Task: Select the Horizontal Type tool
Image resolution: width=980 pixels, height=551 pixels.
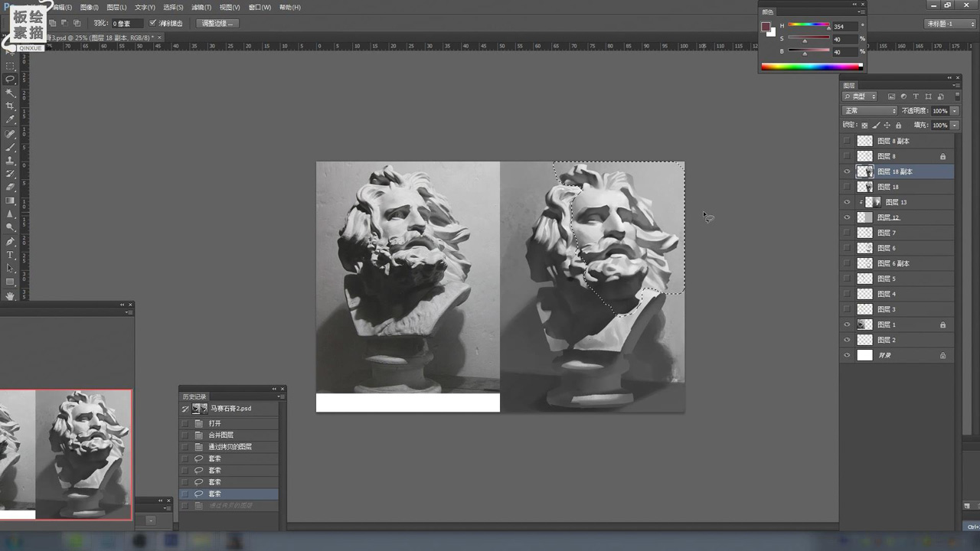Action: 10,255
